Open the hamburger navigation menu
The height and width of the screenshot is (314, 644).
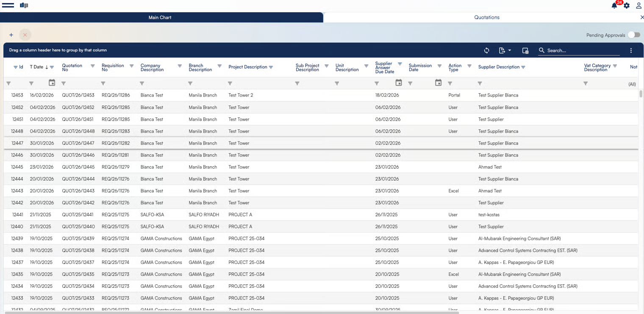click(8, 6)
